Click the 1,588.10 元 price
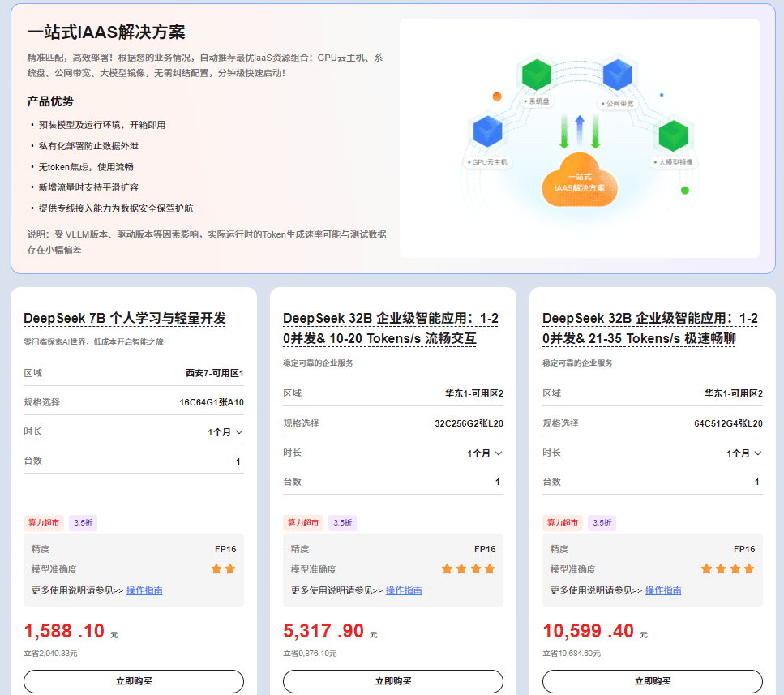784x695 pixels. click(71, 631)
